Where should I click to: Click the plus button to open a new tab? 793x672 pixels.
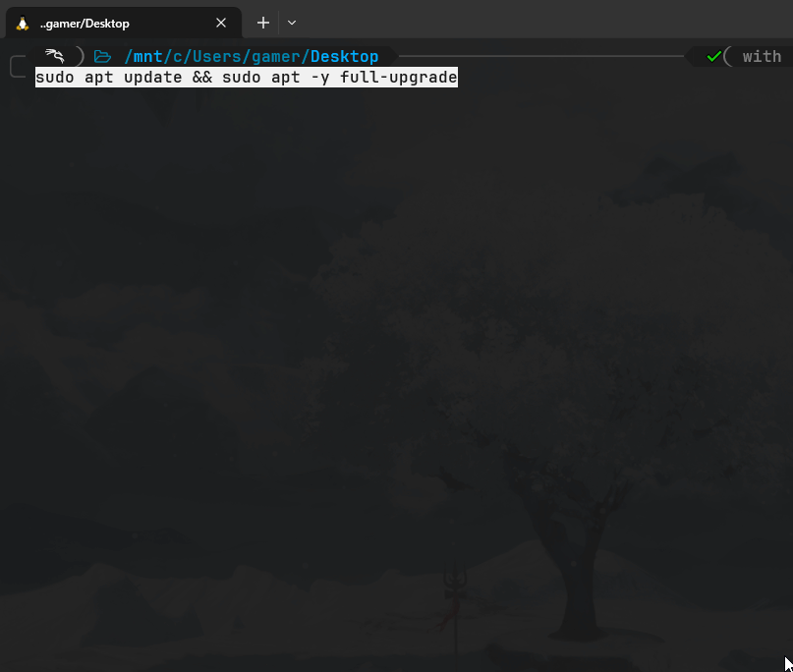(262, 23)
